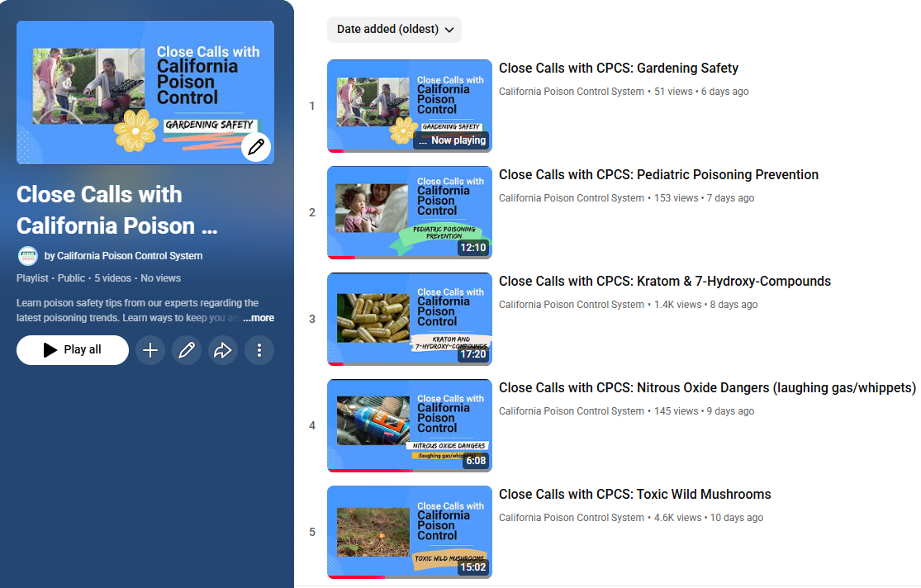Click the Now playing badge on Gardening thumbnail
The image size is (921, 588).
pos(452,140)
